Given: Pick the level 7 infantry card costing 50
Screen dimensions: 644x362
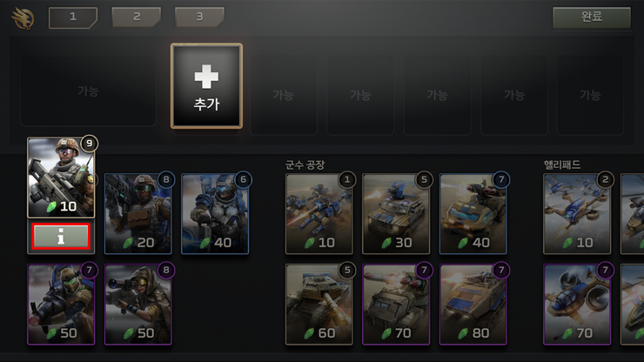Looking at the screenshot, I should point(61,304).
